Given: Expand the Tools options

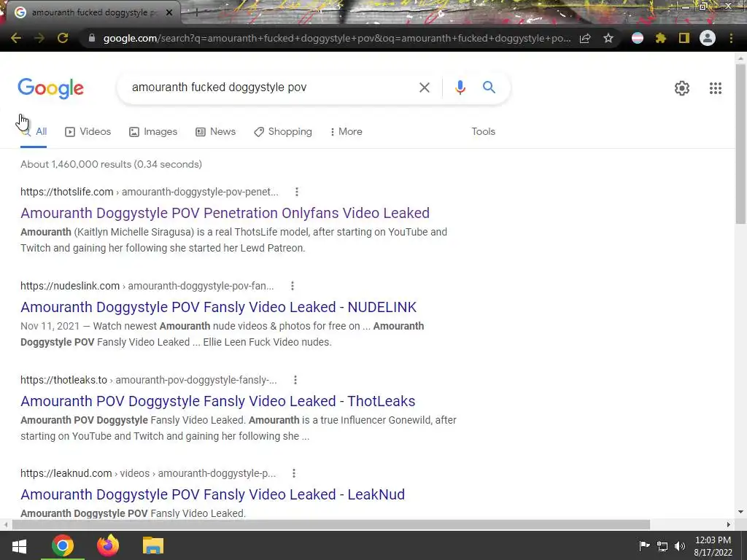Looking at the screenshot, I should pos(483,131).
